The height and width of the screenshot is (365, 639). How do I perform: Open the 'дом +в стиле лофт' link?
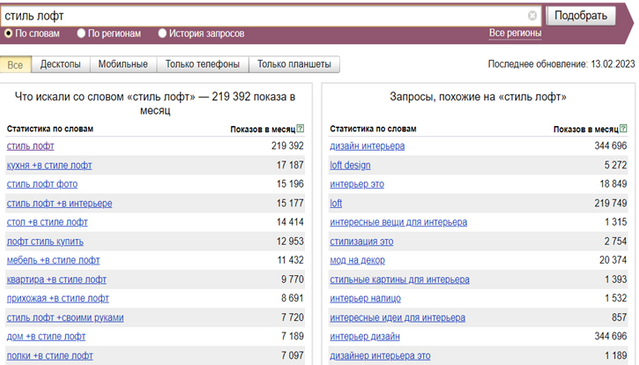point(46,336)
